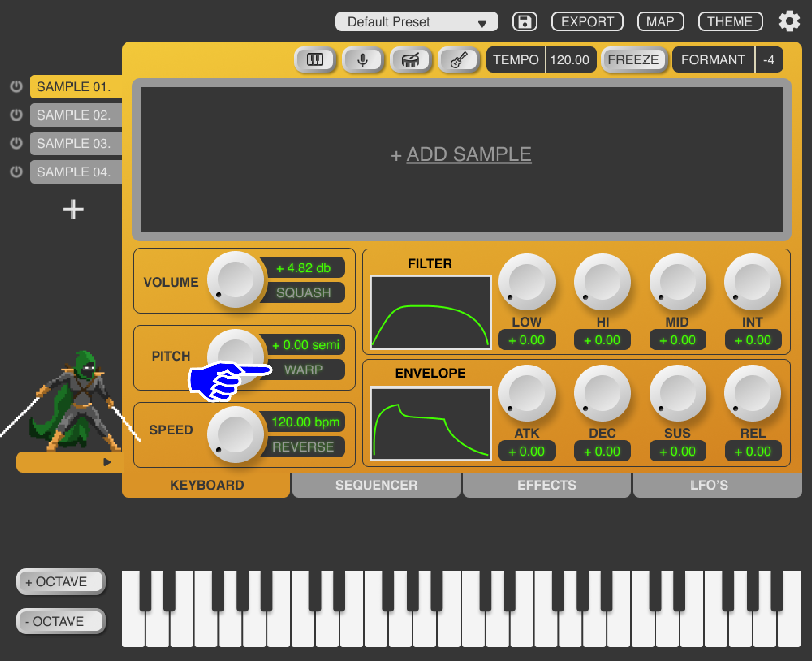Image resolution: width=812 pixels, height=661 pixels.
Task: Select the piano keyboard input icon
Action: click(x=315, y=59)
